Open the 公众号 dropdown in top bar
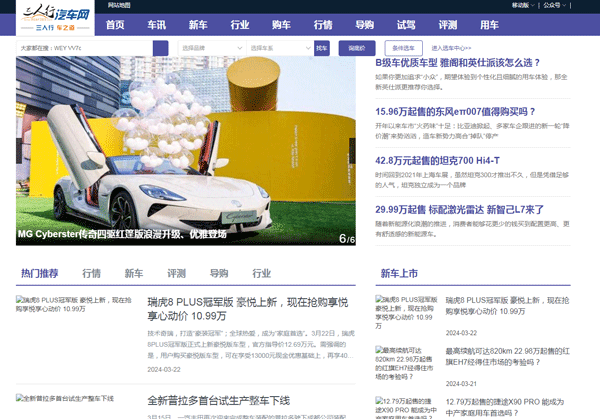The width and height of the screenshot is (600, 419). [x=554, y=5]
